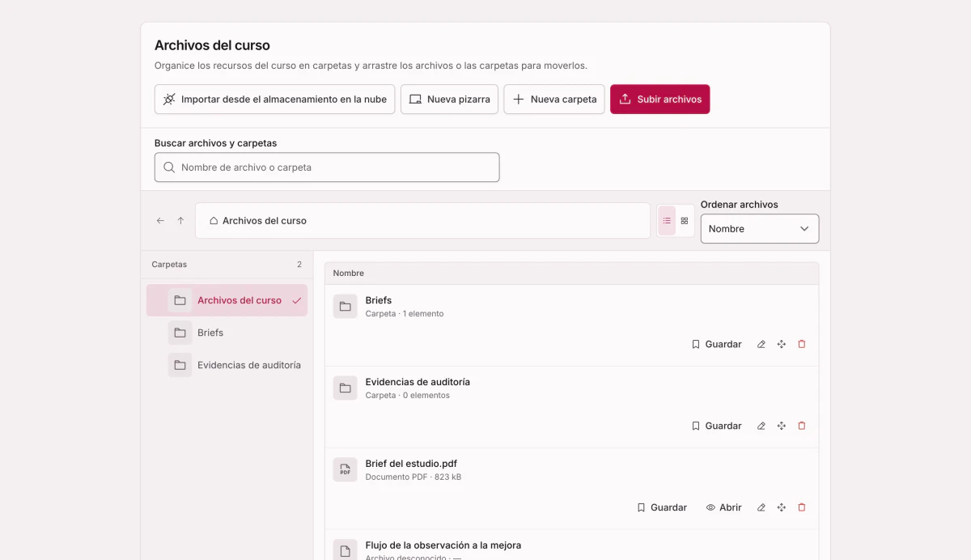
Task: Select Evidencias de auditoría in the Carpetas sidebar
Action: (227, 365)
